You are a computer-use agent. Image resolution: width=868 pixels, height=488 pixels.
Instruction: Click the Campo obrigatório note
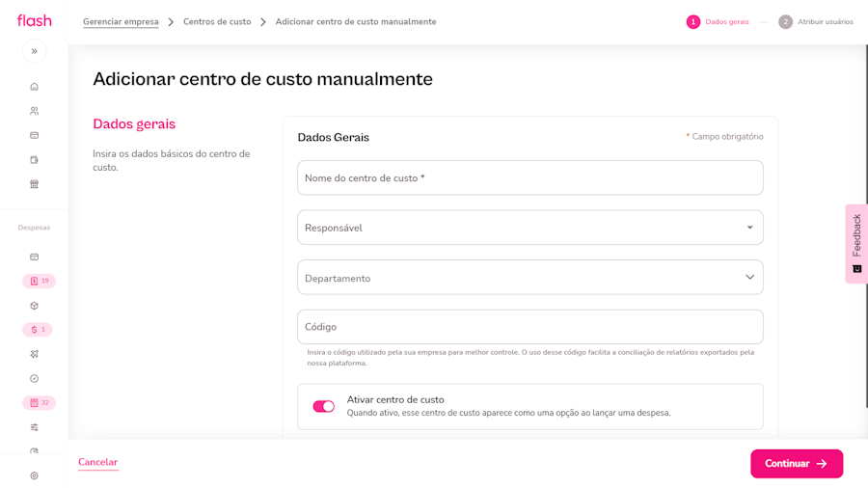click(724, 137)
